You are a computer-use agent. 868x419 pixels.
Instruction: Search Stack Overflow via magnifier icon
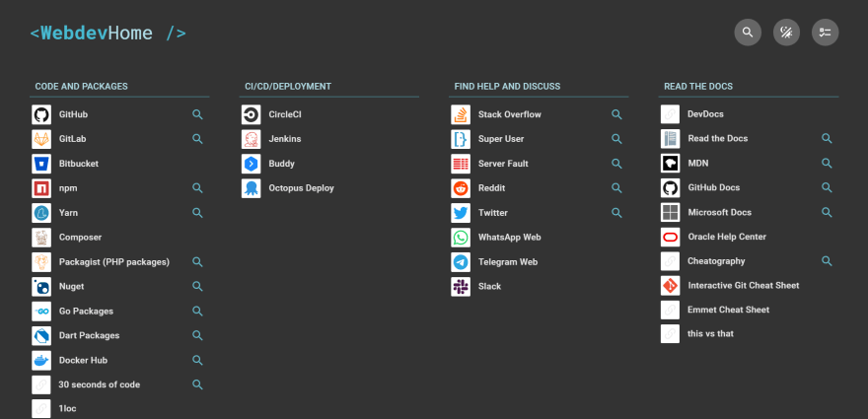point(616,114)
